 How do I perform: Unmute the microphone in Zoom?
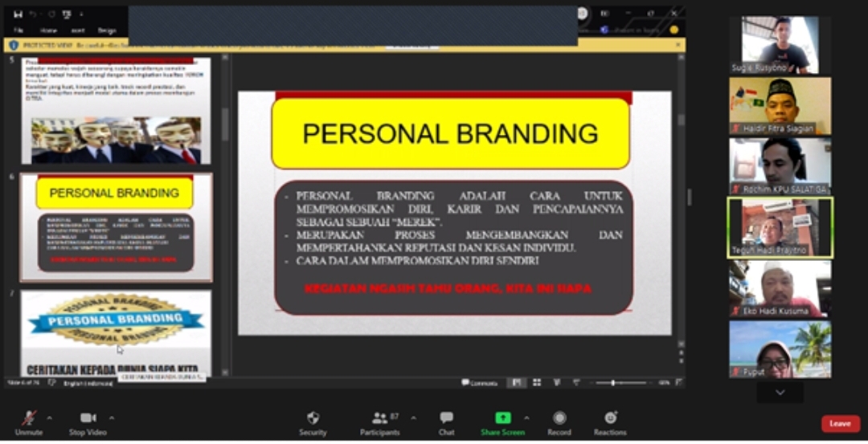click(x=29, y=421)
